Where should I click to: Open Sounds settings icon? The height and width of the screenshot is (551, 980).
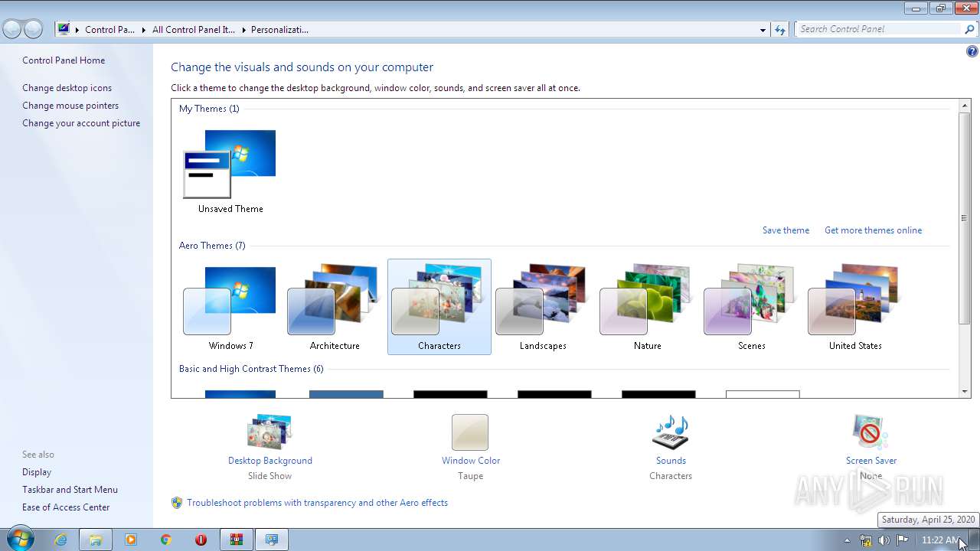tap(671, 432)
